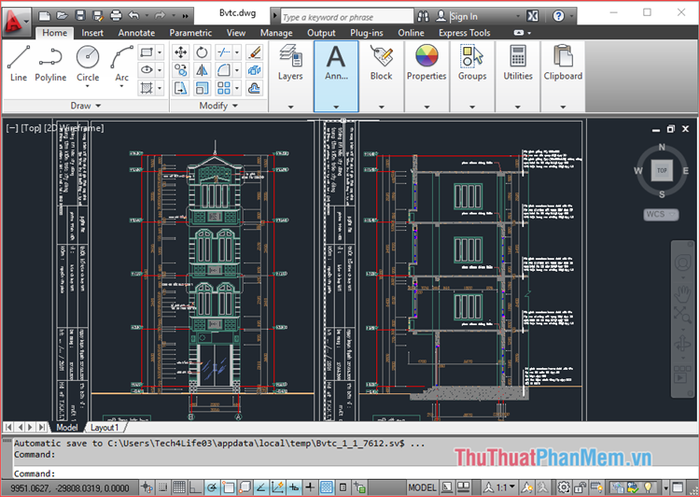Select the Copy objects tool

(180, 70)
